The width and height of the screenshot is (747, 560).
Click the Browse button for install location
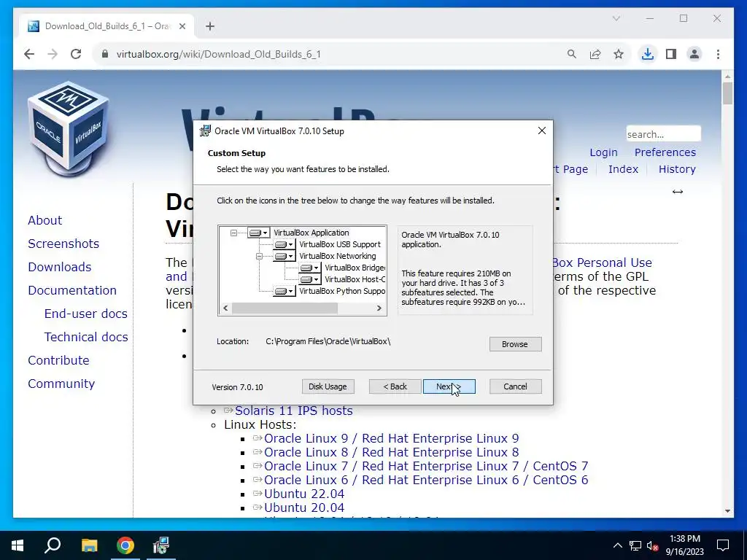pos(515,344)
